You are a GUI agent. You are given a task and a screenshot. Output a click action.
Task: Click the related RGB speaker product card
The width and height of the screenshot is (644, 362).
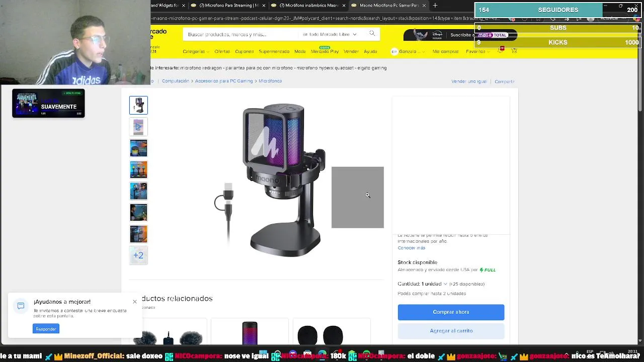pos(250,332)
